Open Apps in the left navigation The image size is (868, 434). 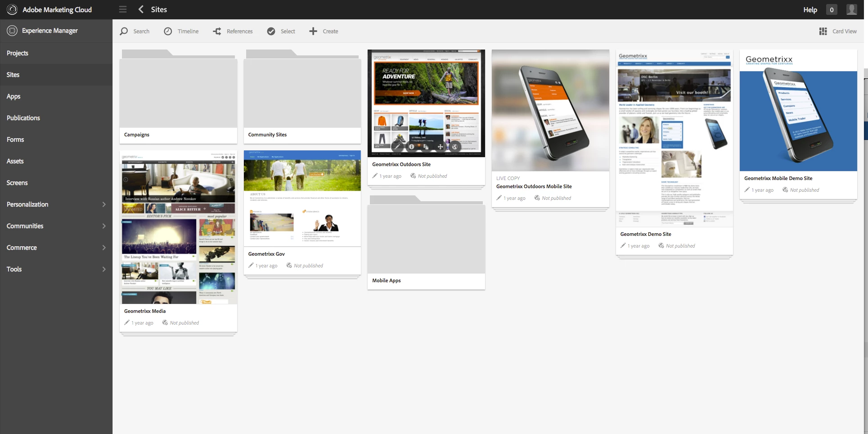56,96
